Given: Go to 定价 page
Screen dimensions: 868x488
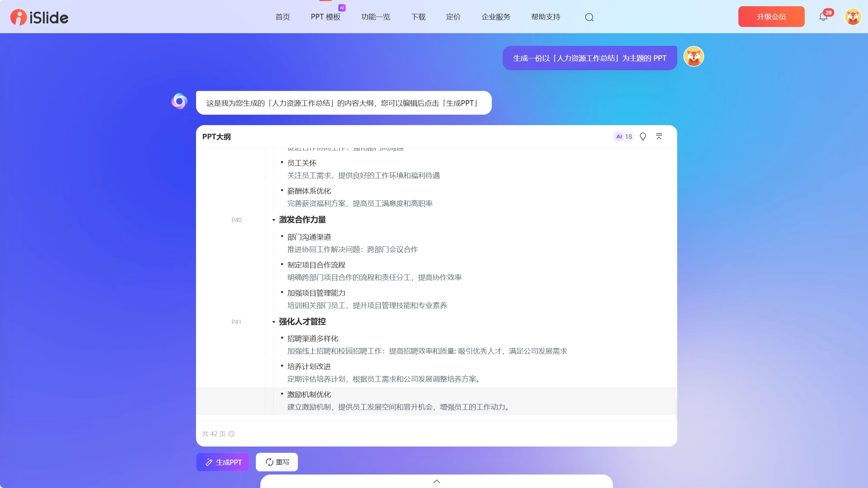Looking at the screenshot, I should (453, 17).
